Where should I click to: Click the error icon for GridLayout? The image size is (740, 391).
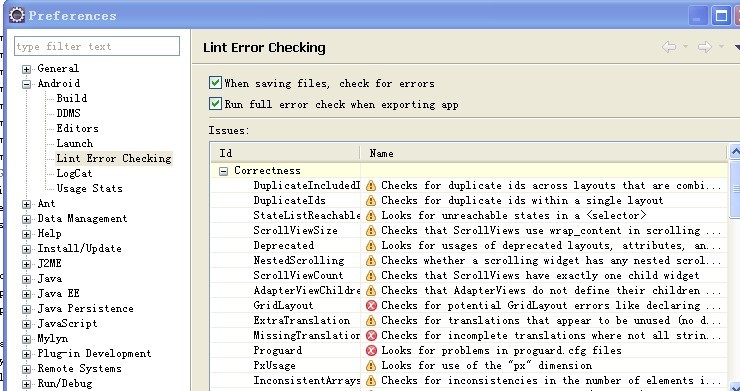371,306
